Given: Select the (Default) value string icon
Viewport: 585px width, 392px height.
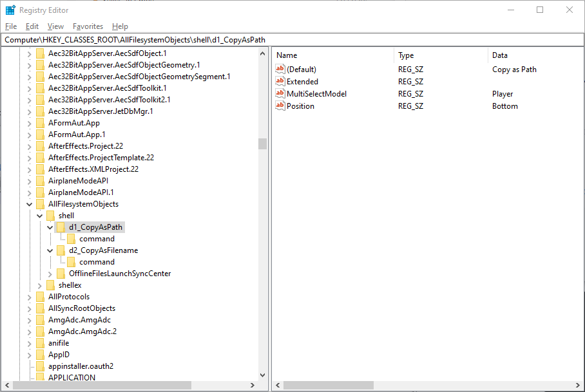Looking at the screenshot, I should (x=280, y=69).
